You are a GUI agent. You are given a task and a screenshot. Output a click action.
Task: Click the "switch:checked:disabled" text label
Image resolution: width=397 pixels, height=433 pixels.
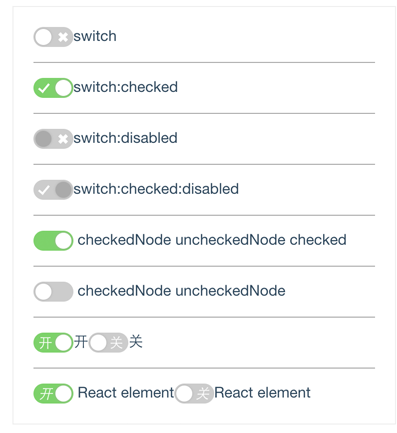coord(156,189)
